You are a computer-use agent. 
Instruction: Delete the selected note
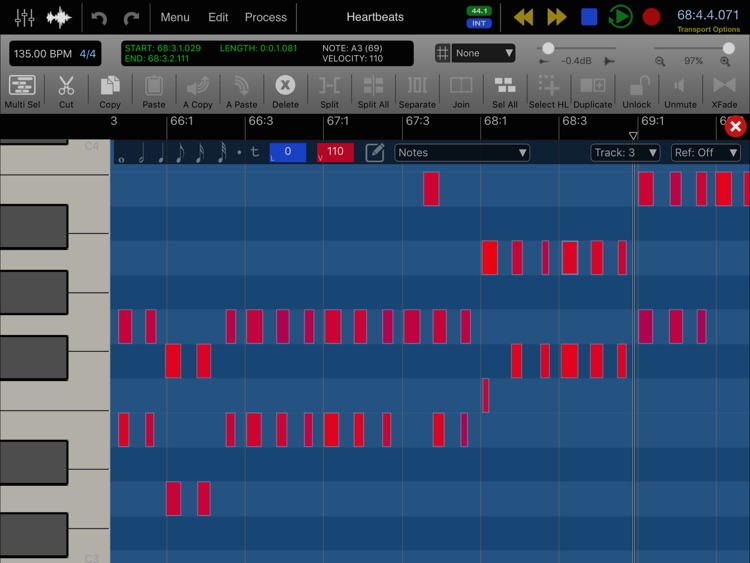(285, 92)
